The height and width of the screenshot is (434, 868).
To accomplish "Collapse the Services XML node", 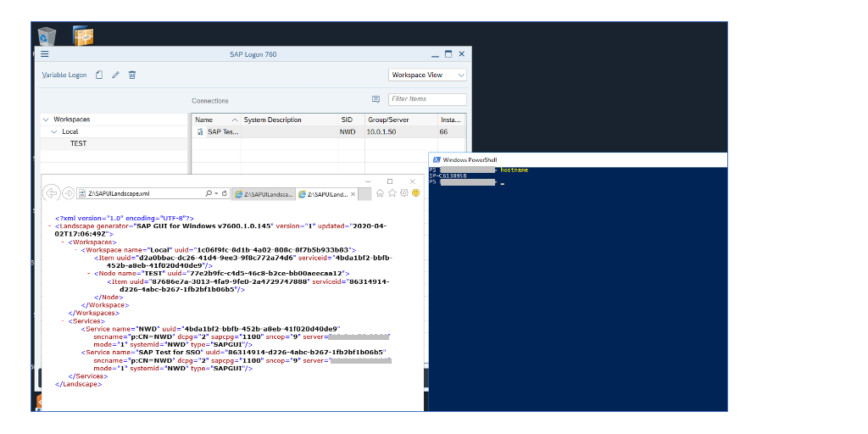I will (x=62, y=321).
